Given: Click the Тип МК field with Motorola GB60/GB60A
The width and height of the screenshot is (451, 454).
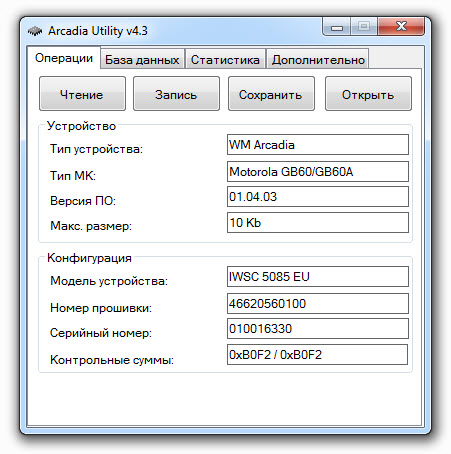Looking at the screenshot, I should coord(318,172).
